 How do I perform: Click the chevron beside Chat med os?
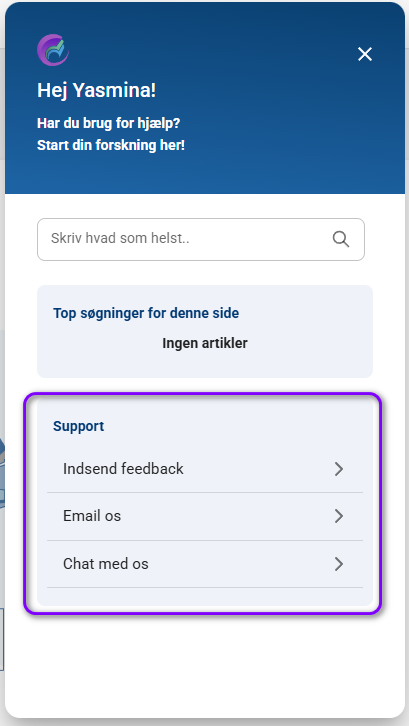(339, 564)
